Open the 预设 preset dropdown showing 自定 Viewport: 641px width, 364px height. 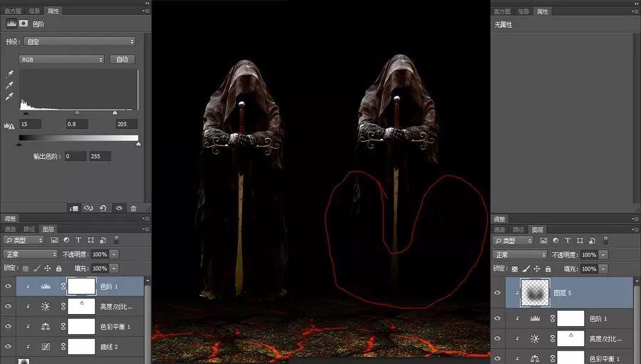coord(79,41)
